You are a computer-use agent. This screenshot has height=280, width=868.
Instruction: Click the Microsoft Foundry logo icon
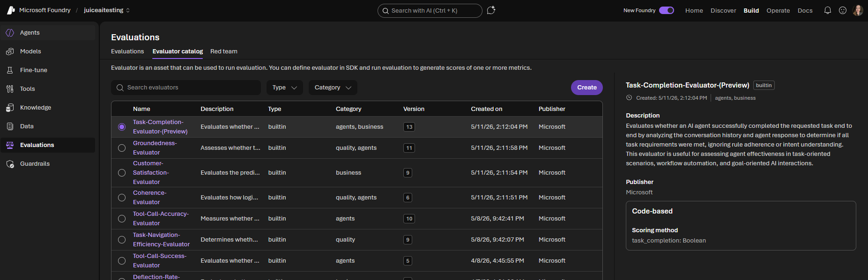11,10
